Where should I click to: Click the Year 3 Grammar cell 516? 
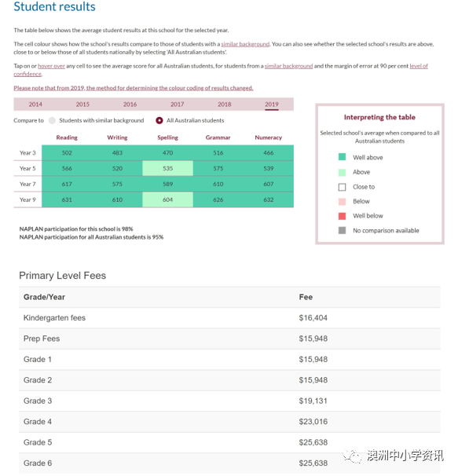(x=218, y=152)
